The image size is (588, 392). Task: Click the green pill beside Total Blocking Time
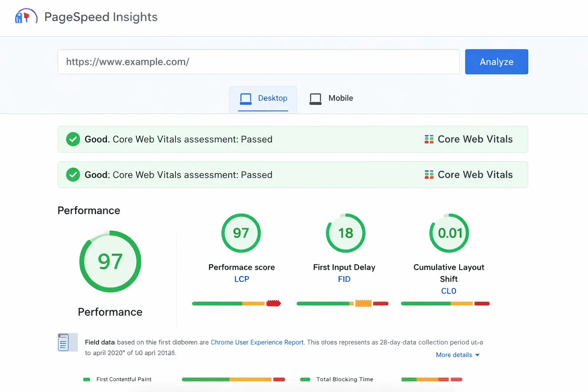305,379
